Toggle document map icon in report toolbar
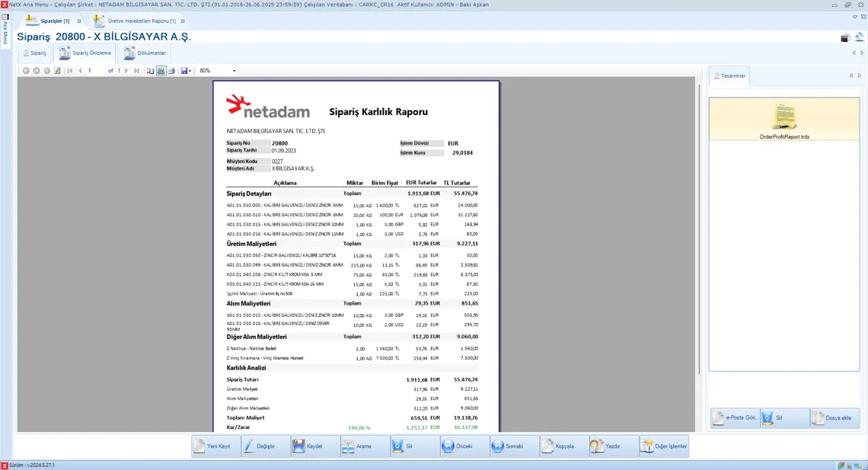The width and height of the screenshot is (868, 470). (150, 71)
